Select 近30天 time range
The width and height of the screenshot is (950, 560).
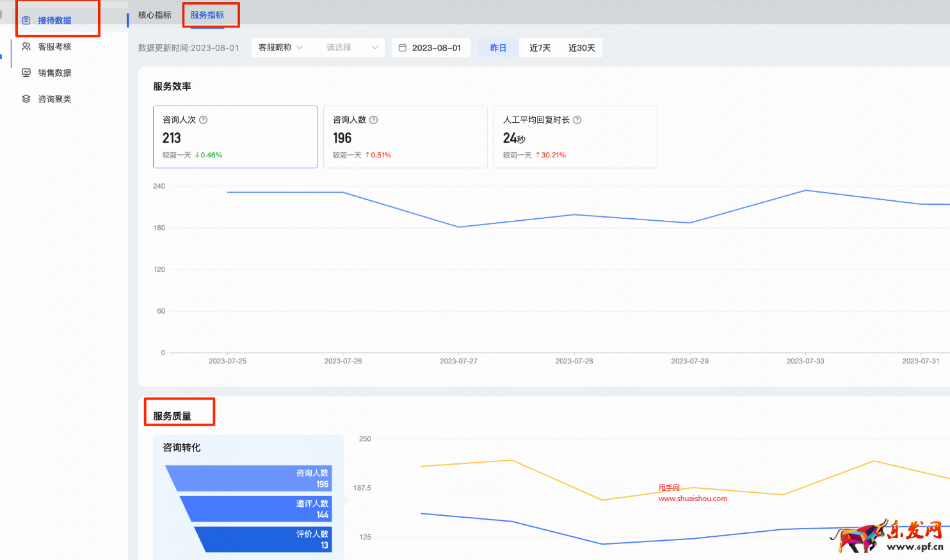pos(582,48)
